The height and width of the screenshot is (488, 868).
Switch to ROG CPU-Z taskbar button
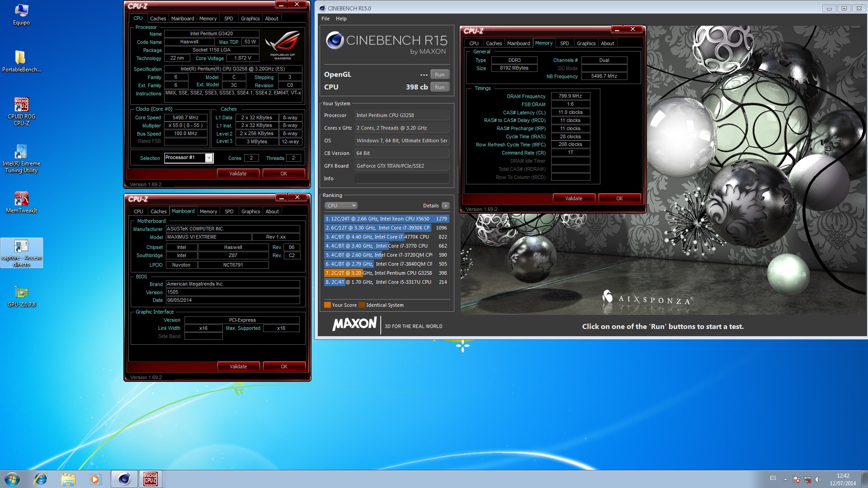[151, 479]
